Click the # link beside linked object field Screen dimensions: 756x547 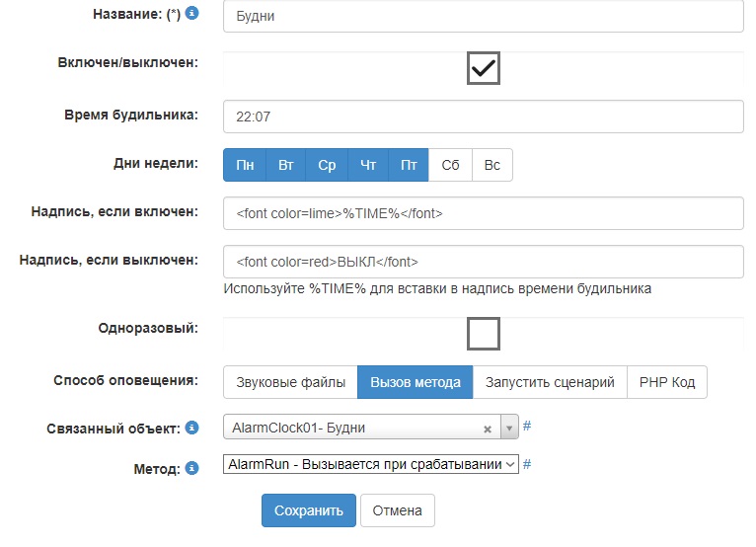(x=527, y=427)
